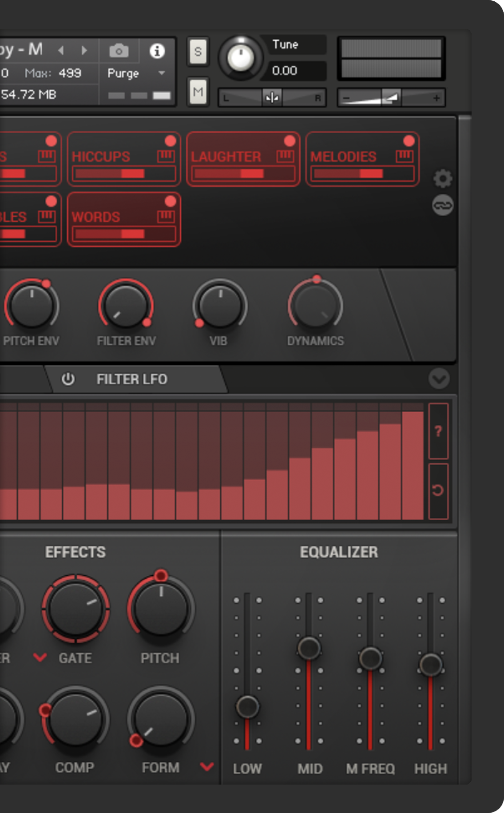504x813 pixels.
Task: Click the HICCUPS level bar
Action: pos(124,173)
